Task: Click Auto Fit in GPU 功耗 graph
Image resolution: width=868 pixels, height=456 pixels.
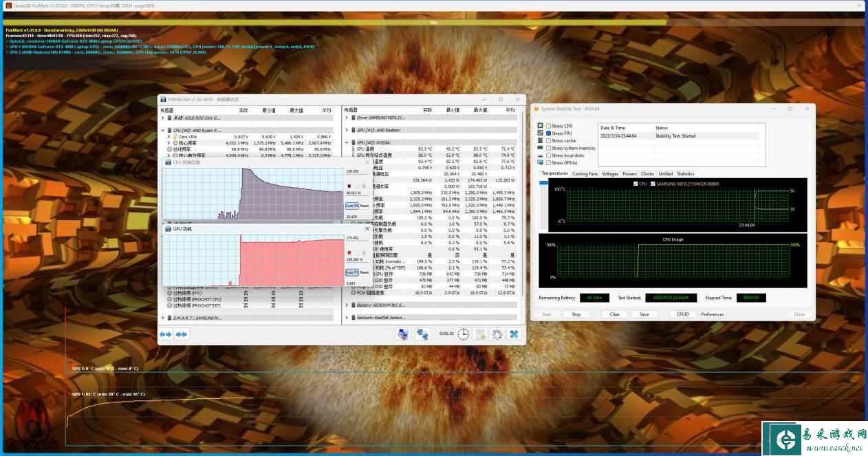Action: point(351,272)
